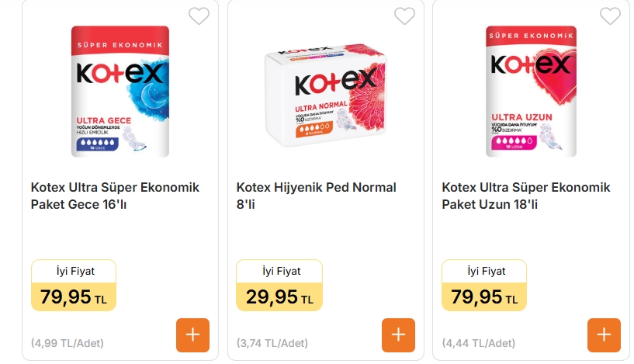Add Kotex Hijyenik Ped Normal 8'li to cart
The height and width of the screenshot is (364, 634).
398,335
